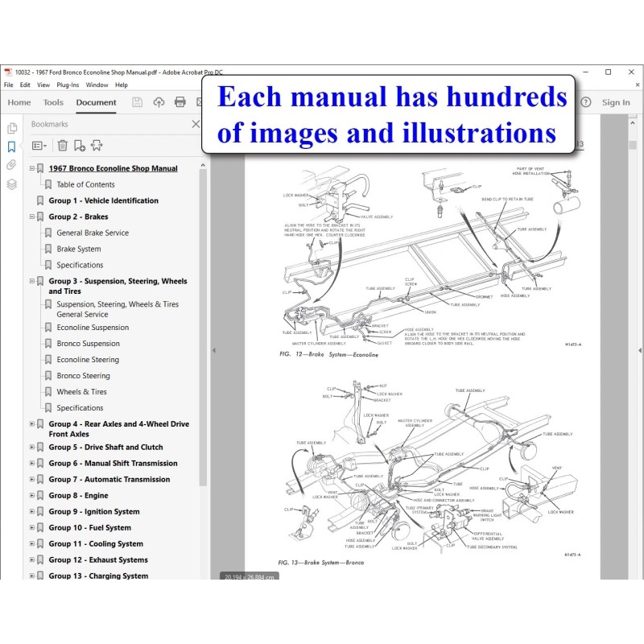Viewport: 644px width, 644px height.
Task: Switch to the Tools tab
Action: click(x=53, y=102)
